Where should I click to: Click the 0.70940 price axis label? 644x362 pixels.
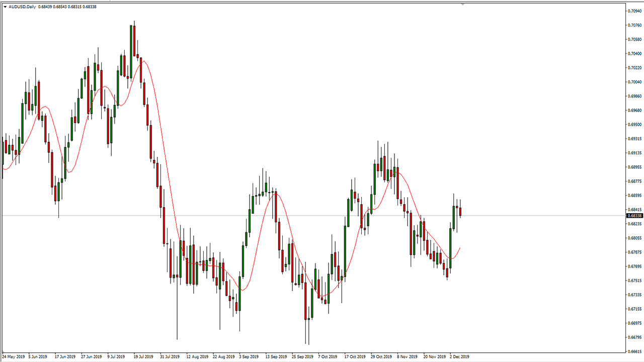[633, 11]
